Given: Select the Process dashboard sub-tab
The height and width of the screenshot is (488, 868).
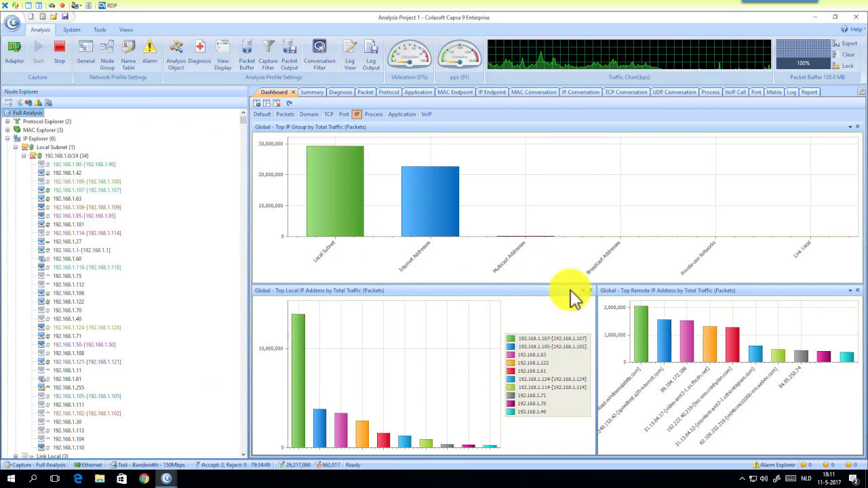Looking at the screenshot, I should 374,114.
